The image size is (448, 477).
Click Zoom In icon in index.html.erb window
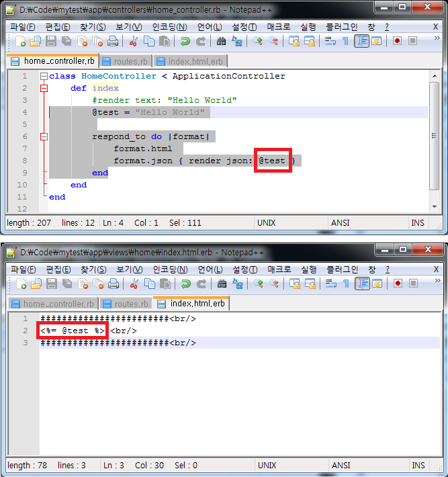[258, 284]
